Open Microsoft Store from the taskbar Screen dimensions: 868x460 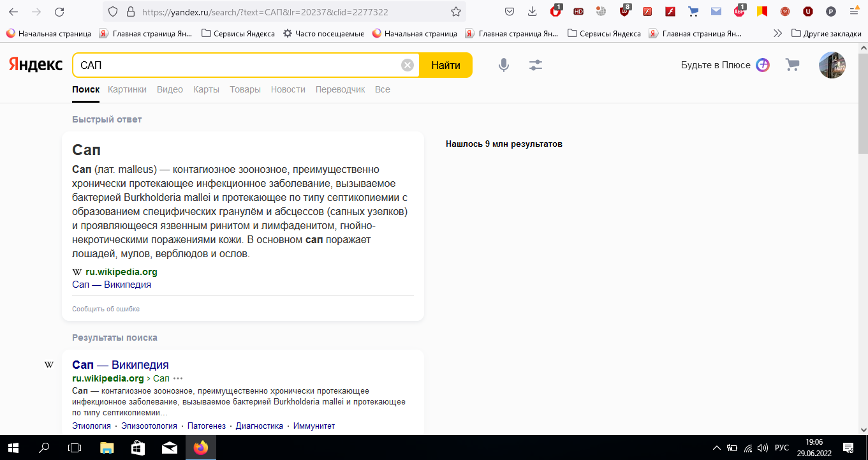tap(138, 447)
